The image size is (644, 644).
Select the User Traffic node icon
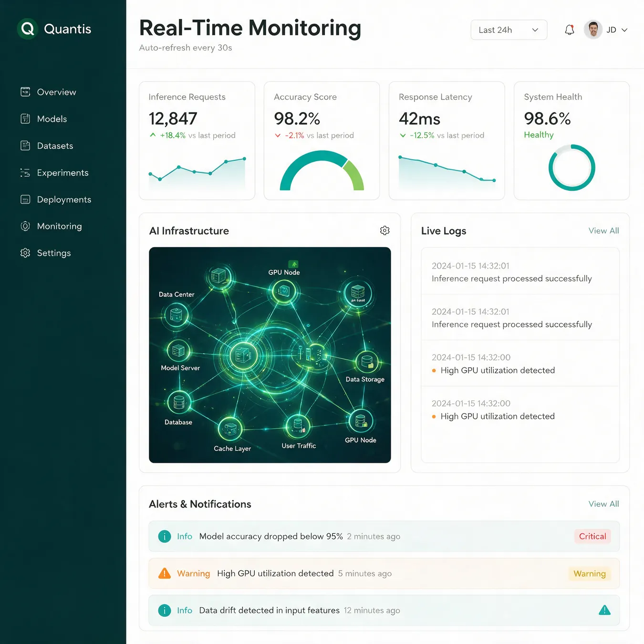(x=298, y=426)
